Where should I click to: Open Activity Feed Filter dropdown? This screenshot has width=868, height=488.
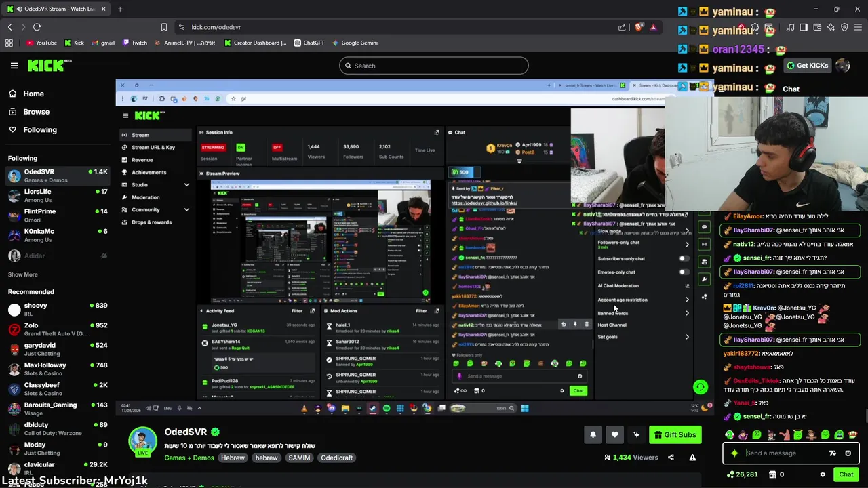pyautogui.click(x=297, y=311)
